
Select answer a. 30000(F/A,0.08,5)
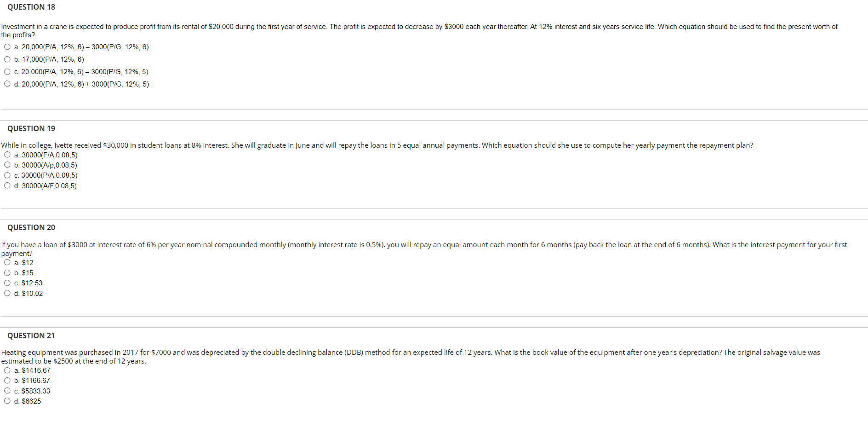[x=7, y=154]
